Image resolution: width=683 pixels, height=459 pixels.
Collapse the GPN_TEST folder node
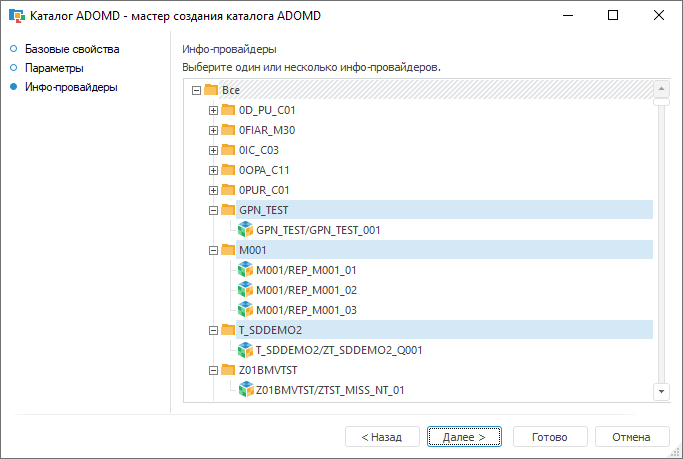[213, 210]
